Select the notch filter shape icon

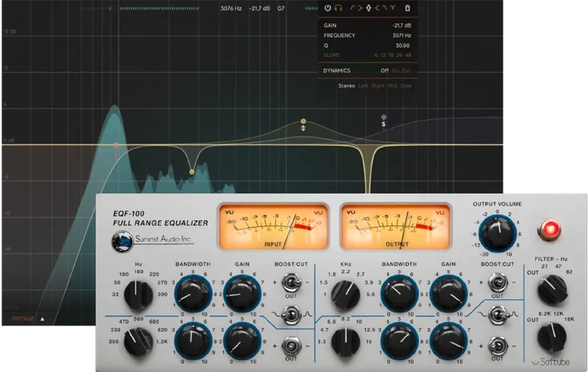[392, 8]
